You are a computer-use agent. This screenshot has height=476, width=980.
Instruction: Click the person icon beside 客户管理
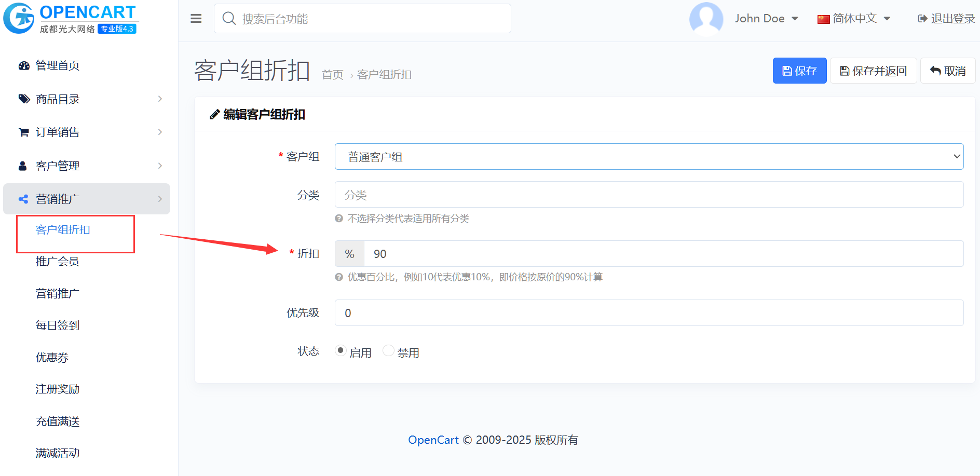[23, 166]
